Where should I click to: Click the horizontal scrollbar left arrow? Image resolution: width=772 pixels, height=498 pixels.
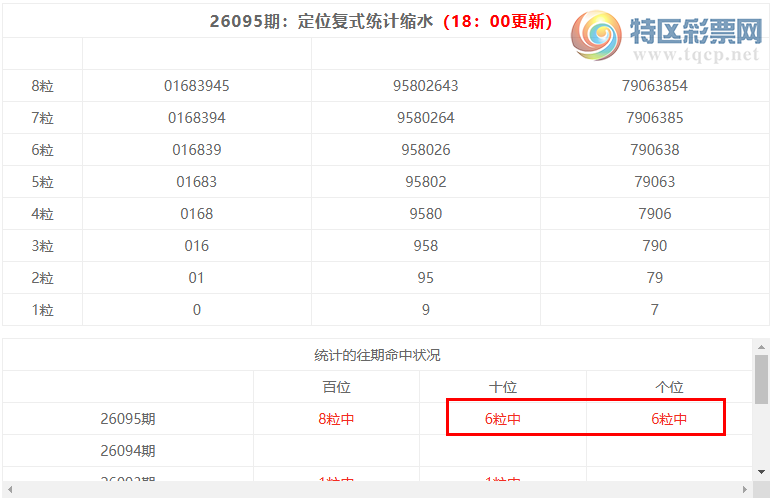click(x=10, y=490)
